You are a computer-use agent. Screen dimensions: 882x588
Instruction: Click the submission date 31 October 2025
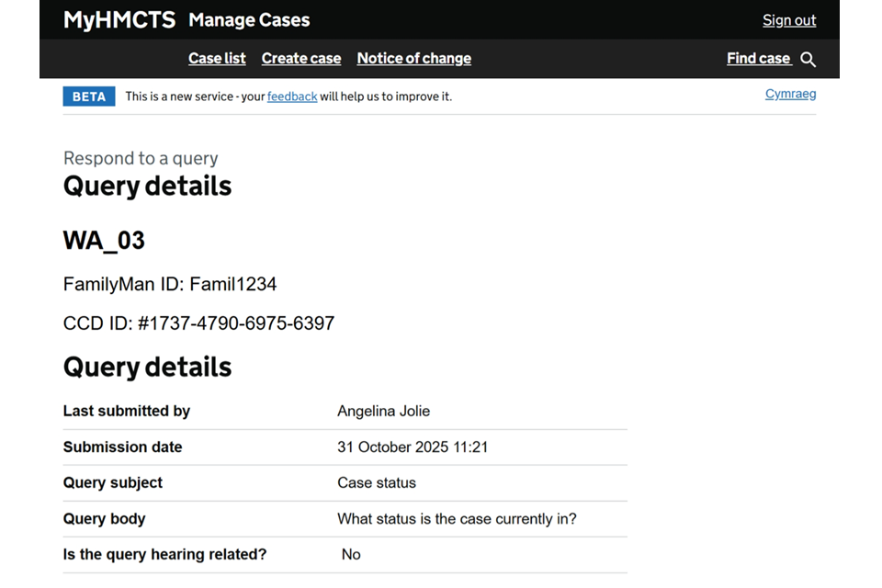click(413, 447)
